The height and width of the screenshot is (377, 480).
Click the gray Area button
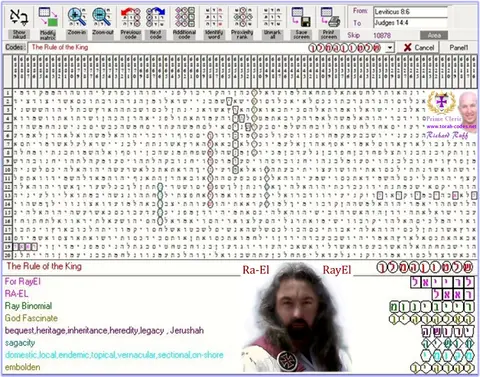point(434,35)
